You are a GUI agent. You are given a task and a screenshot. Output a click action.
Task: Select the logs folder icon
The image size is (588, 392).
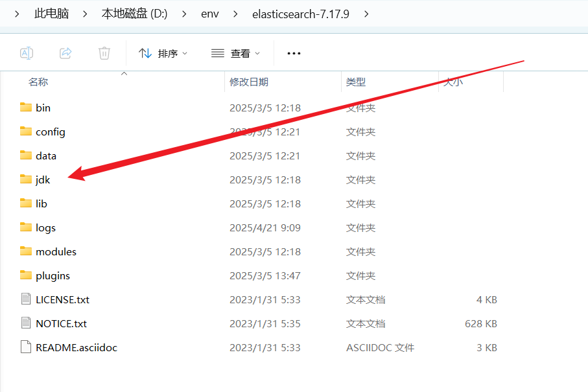click(26, 227)
